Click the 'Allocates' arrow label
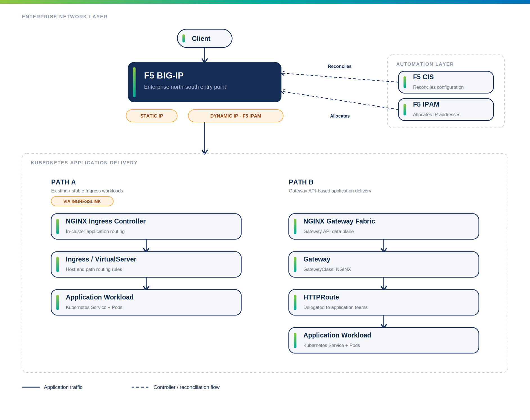 click(340, 116)
